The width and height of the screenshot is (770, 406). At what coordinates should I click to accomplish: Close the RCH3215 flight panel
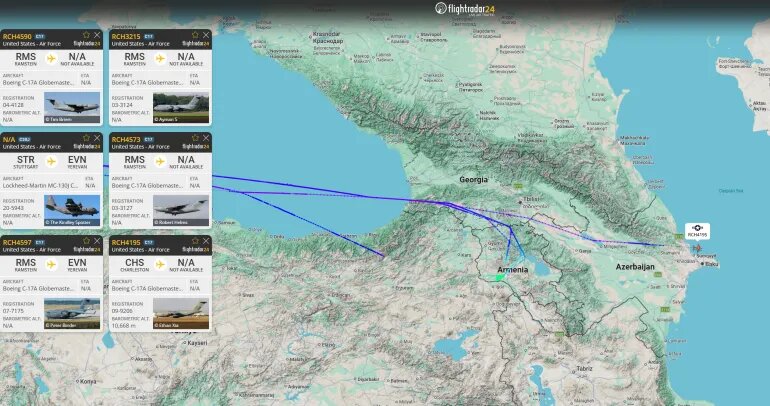[x=206, y=35]
